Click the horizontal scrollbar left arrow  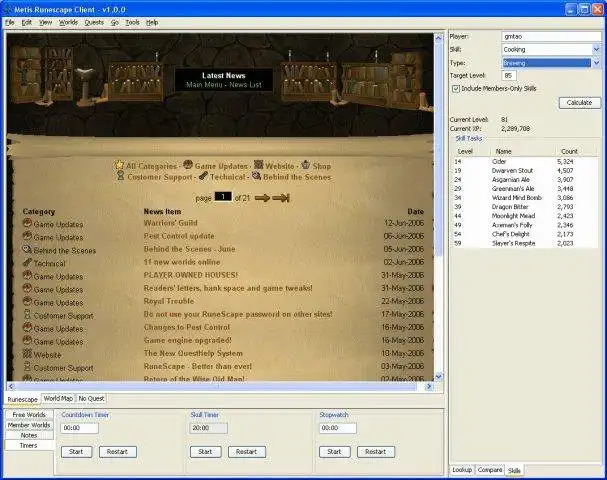(x=11, y=386)
